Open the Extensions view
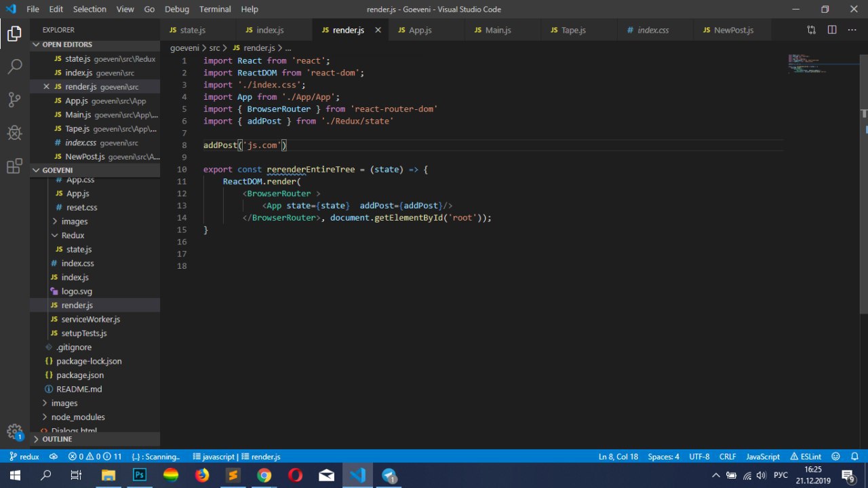Viewport: 868px width, 488px height. (14, 166)
